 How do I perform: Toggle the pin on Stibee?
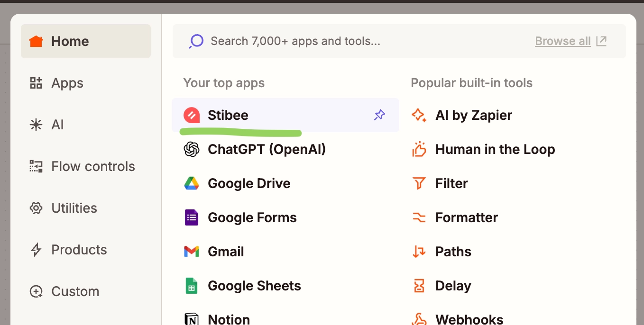(x=379, y=115)
